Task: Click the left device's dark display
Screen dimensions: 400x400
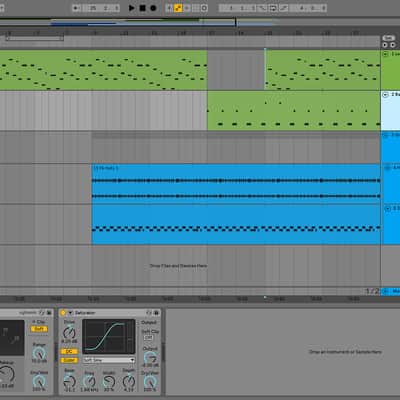Action: pos(12,338)
